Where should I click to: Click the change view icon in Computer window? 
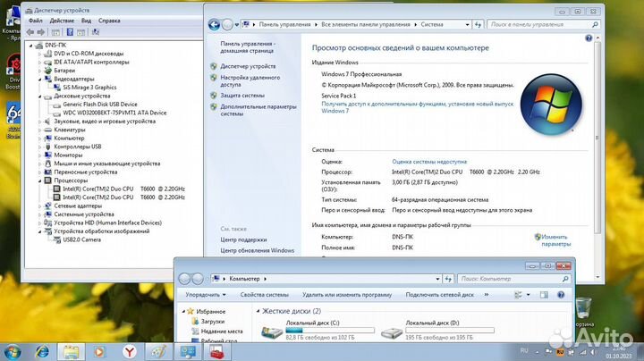[x=518, y=295]
